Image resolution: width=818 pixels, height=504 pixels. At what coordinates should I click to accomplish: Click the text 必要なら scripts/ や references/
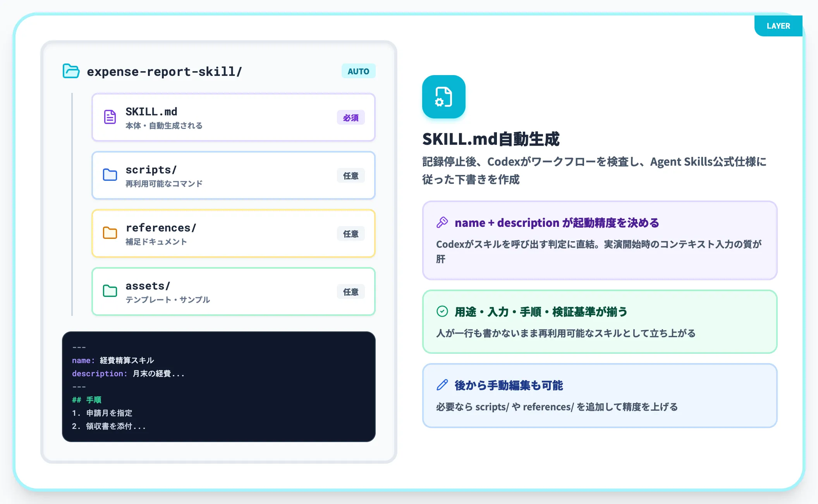click(x=557, y=407)
